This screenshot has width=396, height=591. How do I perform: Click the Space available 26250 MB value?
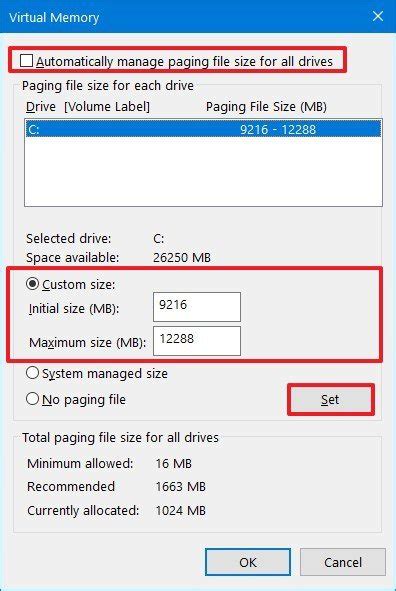click(x=182, y=258)
